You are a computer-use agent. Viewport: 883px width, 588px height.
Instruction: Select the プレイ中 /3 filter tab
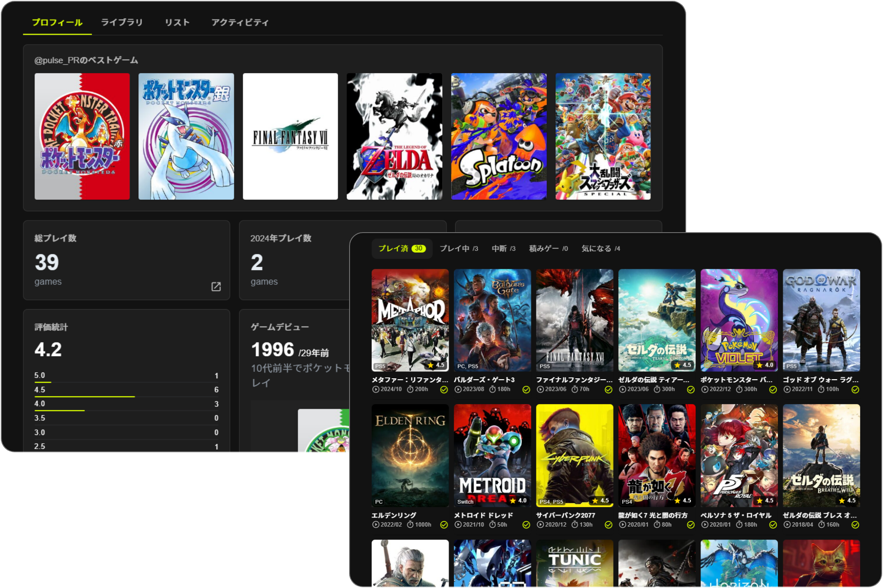click(459, 249)
